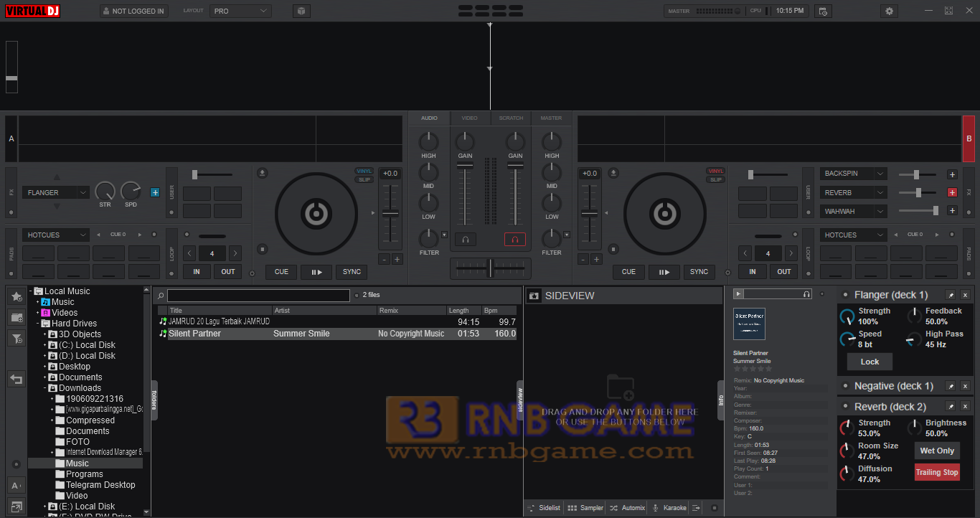This screenshot has width=980, height=518.
Task: Toggle VINYL mode on the right deck
Action: (716, 171)
